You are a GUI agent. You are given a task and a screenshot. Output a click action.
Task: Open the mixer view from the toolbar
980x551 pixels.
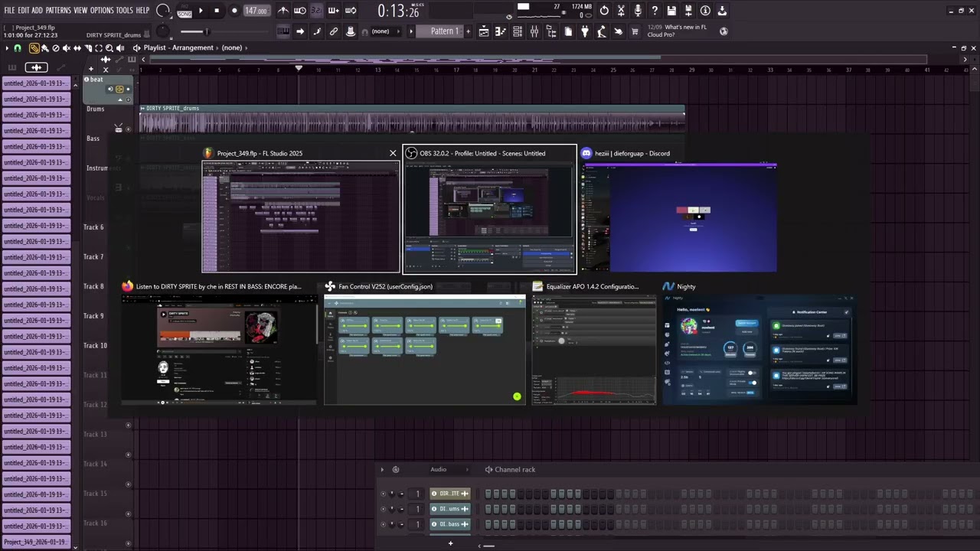[x=534, y=31]
